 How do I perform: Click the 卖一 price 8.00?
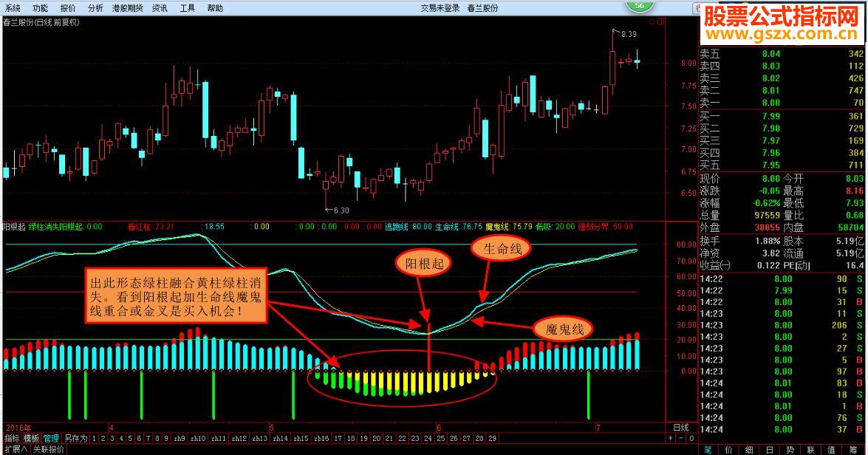(x=770, y=103)
